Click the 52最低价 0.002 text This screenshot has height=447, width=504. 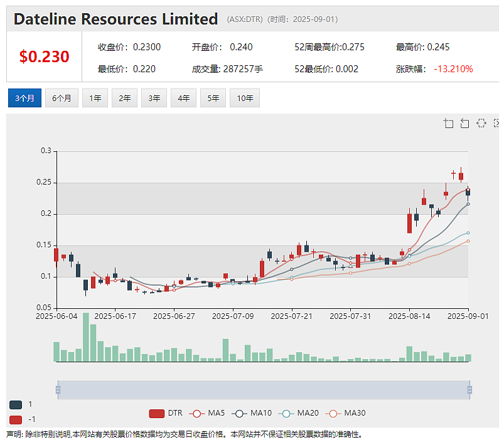coord(326,69)
